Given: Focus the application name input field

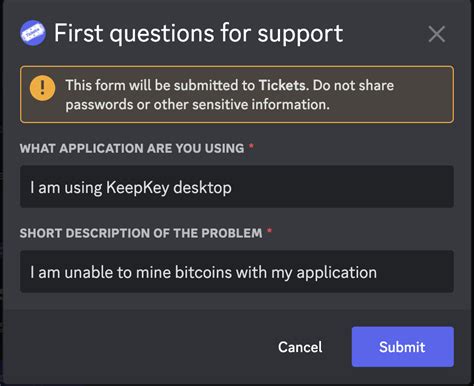Looking at the screenshot, I should point(237,187).
